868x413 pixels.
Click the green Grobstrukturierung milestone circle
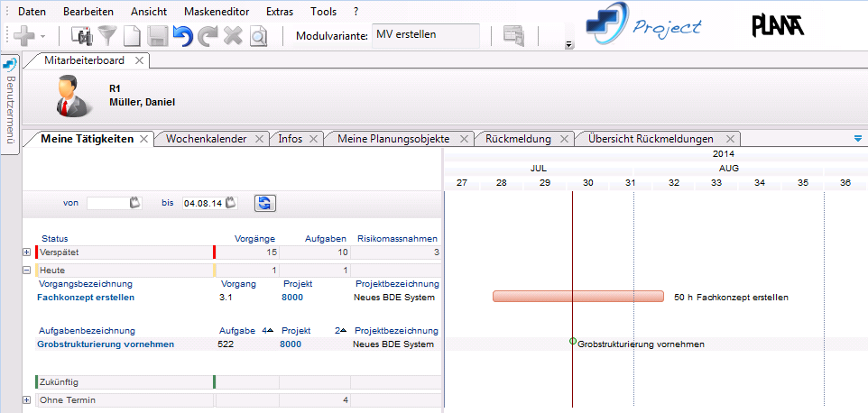coord(573,341)
